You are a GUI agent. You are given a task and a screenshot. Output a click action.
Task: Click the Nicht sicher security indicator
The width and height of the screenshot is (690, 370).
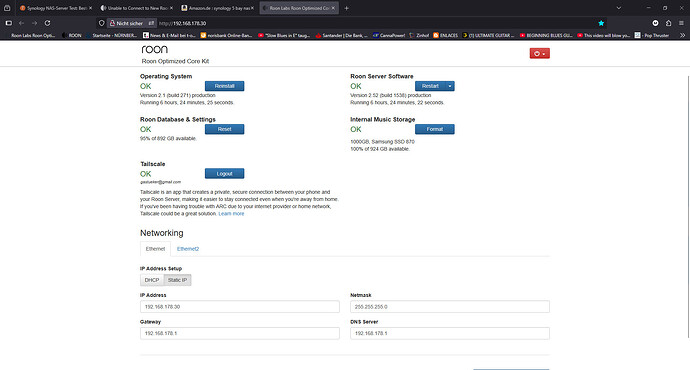[126, 23]
